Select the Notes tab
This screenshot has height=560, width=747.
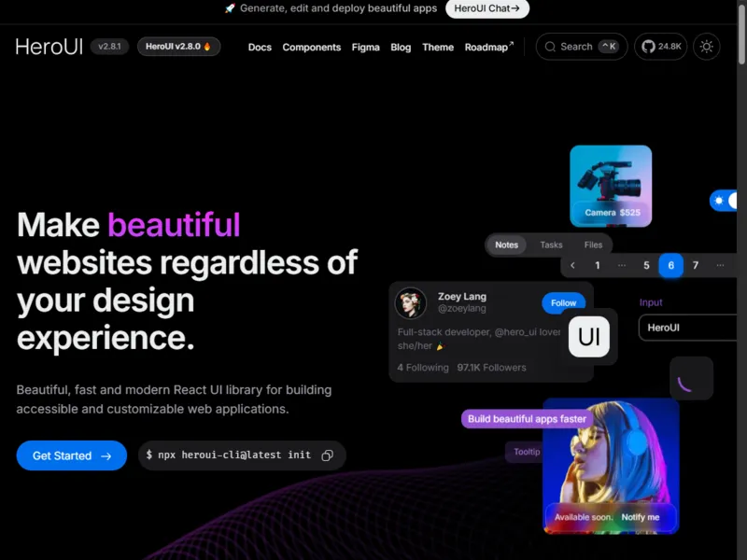click(506, 245)
